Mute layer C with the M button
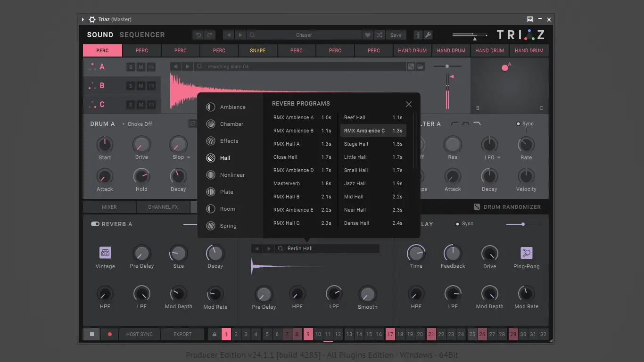This screenshot has height=362, width=644. tap(141, 105)
